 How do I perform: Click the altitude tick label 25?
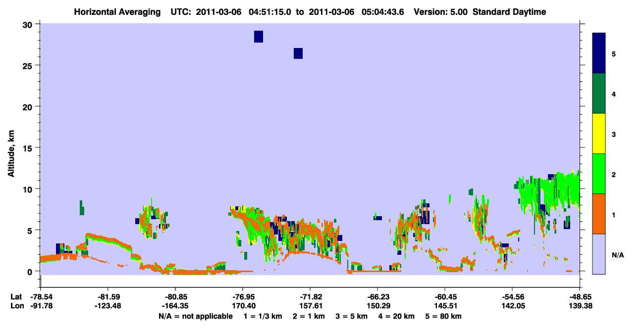pos(29,65)
